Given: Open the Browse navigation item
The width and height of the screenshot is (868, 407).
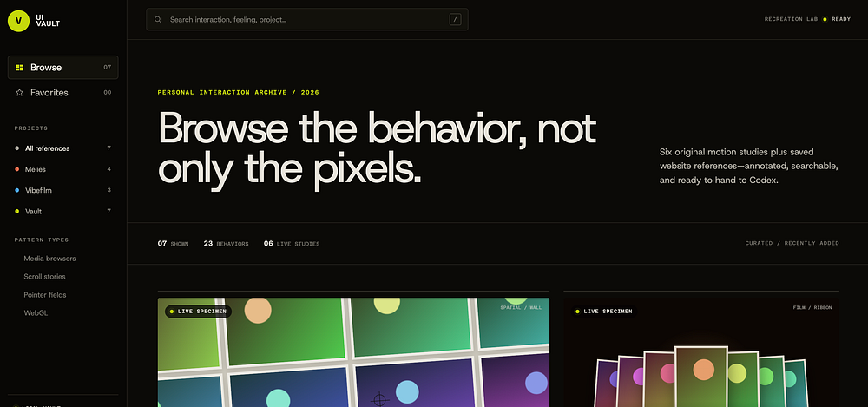Looking at the screenshot, I should 63,68.
